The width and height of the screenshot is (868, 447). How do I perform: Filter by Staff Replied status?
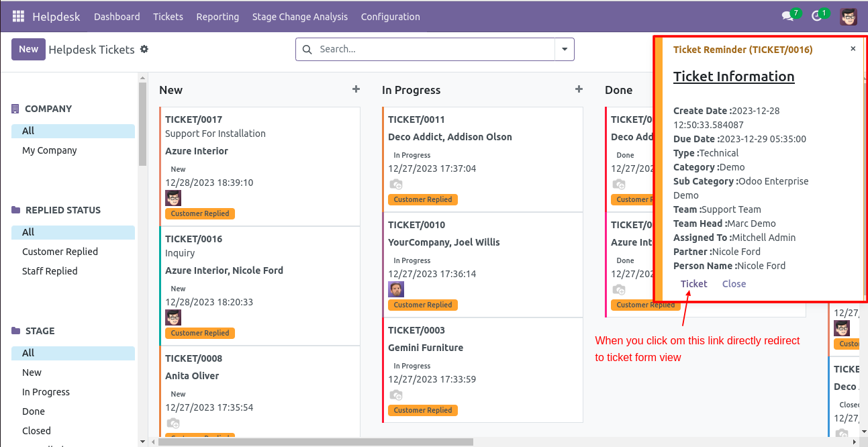[50, 271]
